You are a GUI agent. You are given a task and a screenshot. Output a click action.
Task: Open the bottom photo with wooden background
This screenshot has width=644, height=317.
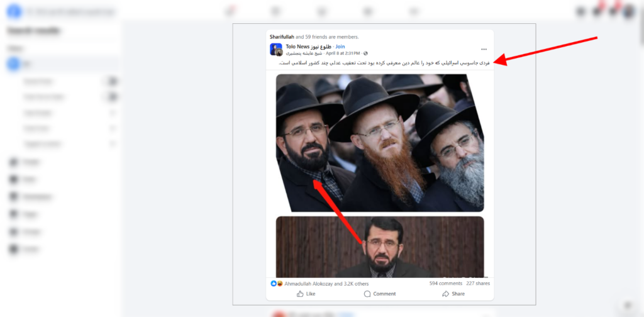[x=380, y=247]
